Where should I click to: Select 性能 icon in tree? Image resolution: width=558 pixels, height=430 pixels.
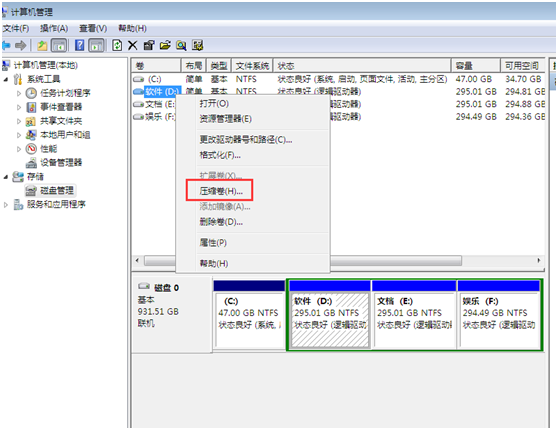pos(31,149)
